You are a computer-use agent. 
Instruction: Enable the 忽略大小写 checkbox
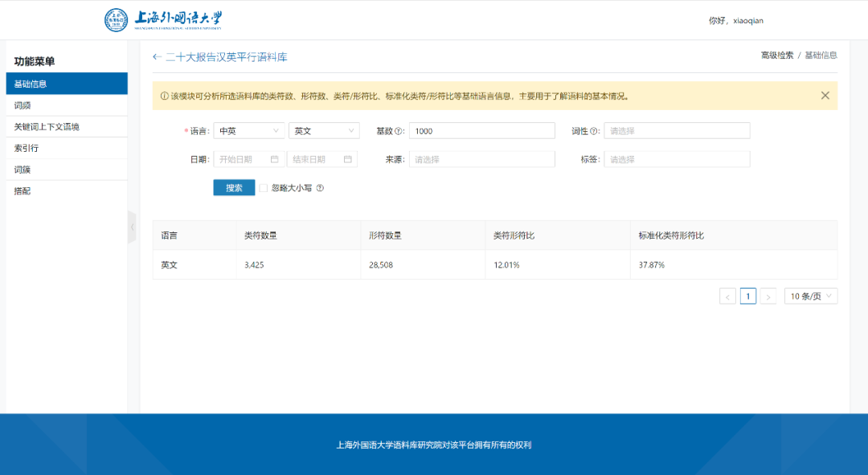264,188
